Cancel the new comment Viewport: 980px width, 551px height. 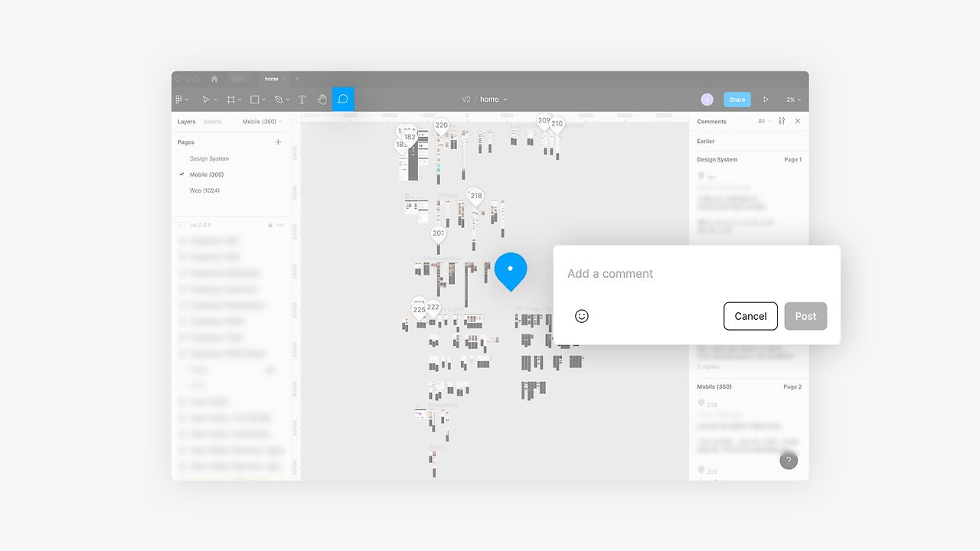(x=750, y=316)
